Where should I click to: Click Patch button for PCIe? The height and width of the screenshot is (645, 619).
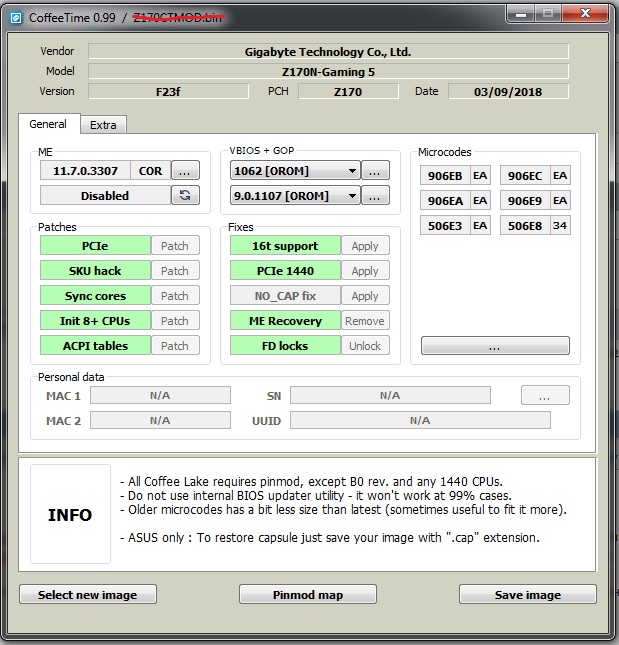point(175,246)
